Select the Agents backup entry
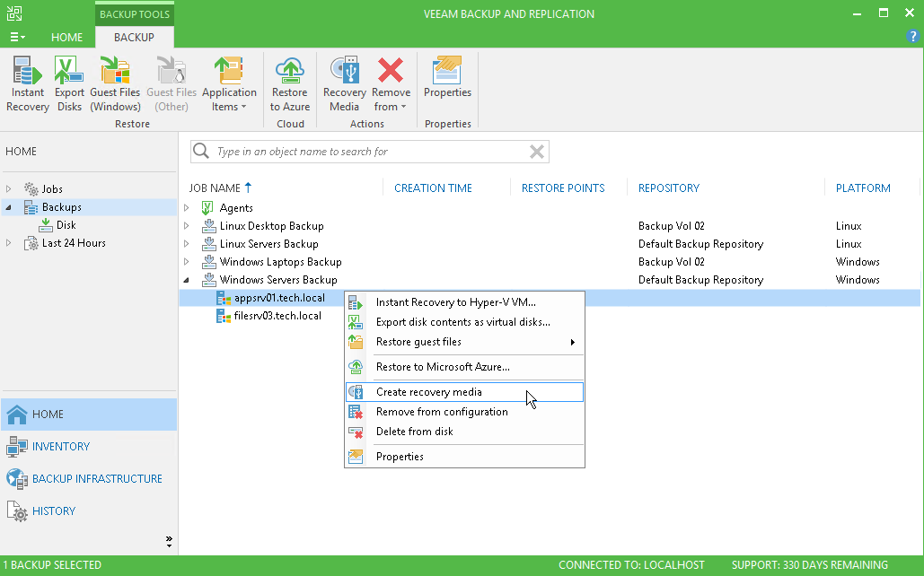The image size is (924, 576). [235, 208]
